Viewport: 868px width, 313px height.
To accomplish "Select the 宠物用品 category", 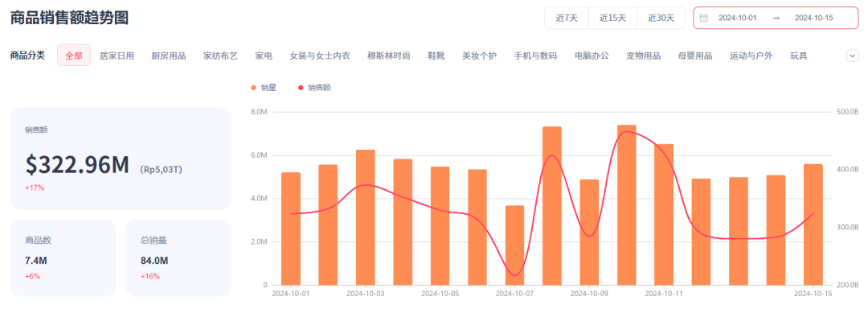I will click(x=643, y=56).
